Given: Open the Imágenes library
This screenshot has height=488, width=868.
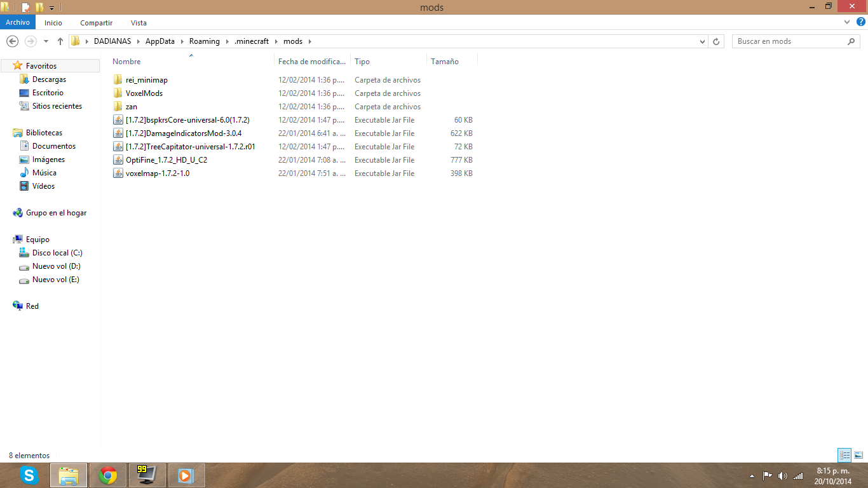Looking at the screenshot, I should point(48,159).
